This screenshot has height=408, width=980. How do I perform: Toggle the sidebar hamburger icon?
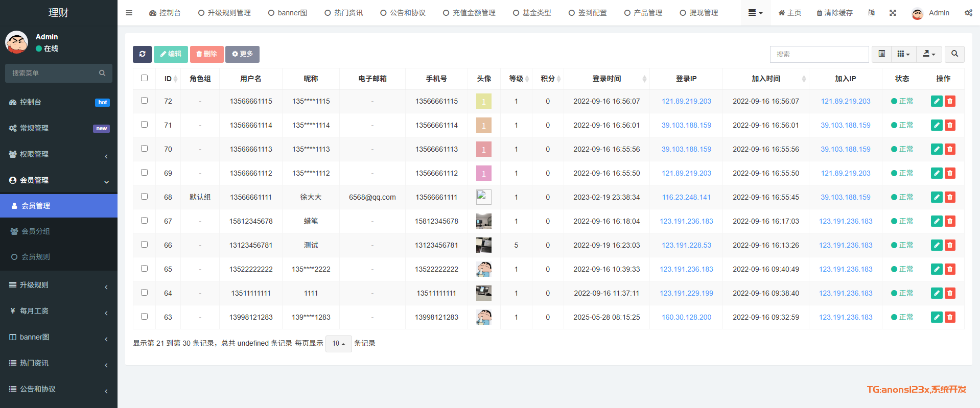click(x=129, y=13)
